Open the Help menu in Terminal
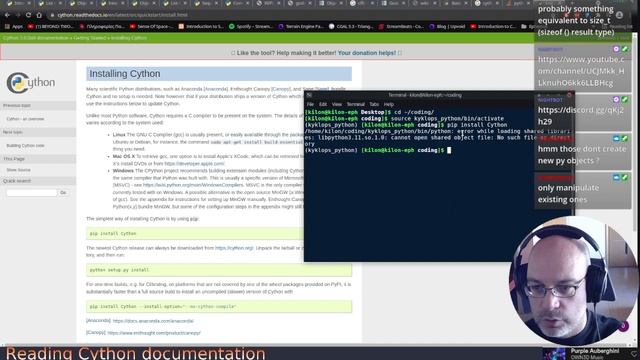Viewport: 640px width, 360px height. coord(389,104)
